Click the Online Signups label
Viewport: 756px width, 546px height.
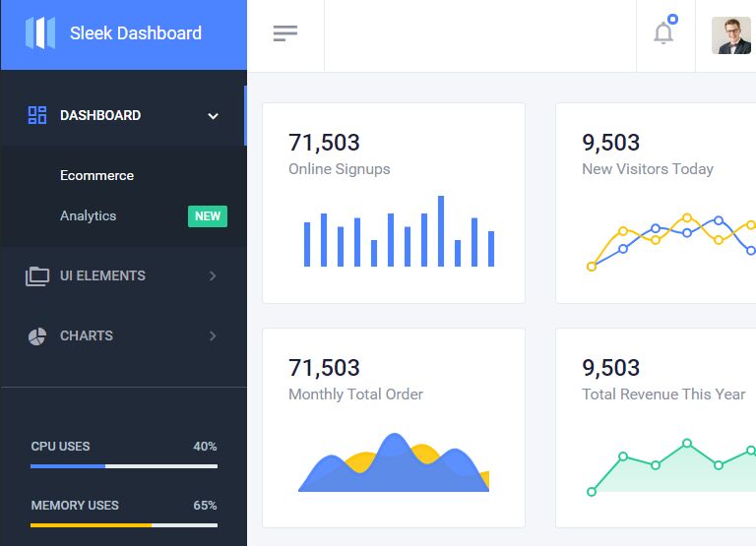[339, 169]
